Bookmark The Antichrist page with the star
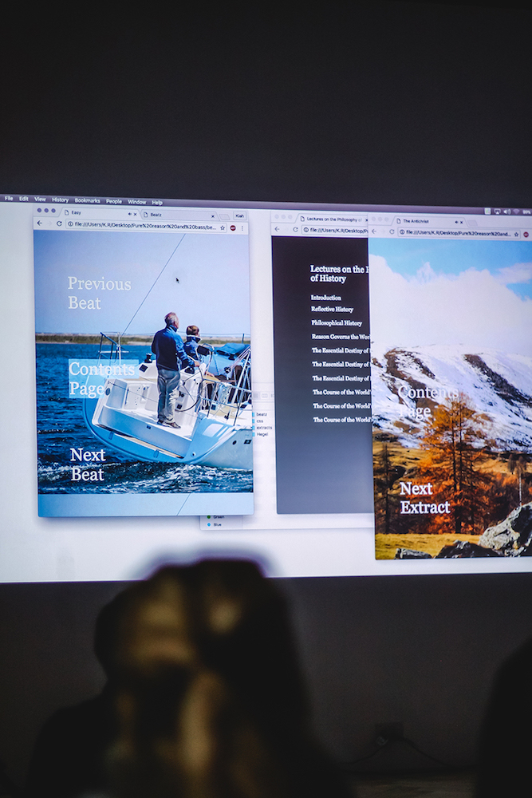Viewport: 532px width, 798px height. 516,234
